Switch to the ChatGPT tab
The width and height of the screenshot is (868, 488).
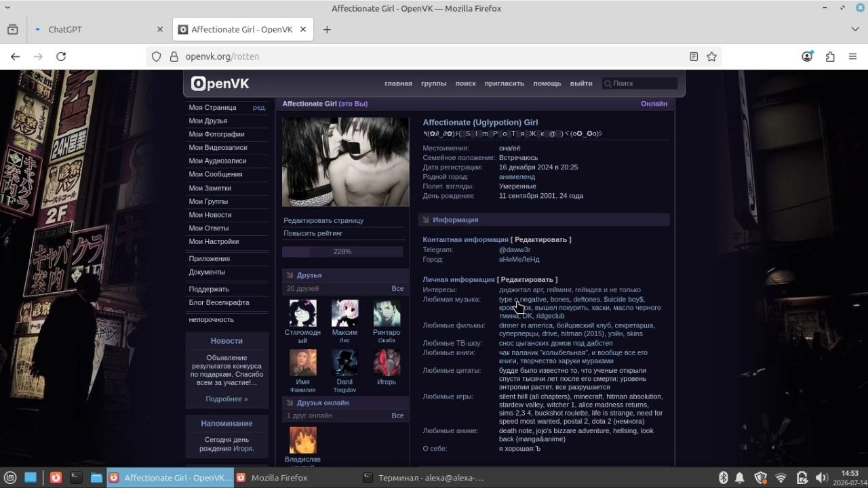click(x=99, y=30)
